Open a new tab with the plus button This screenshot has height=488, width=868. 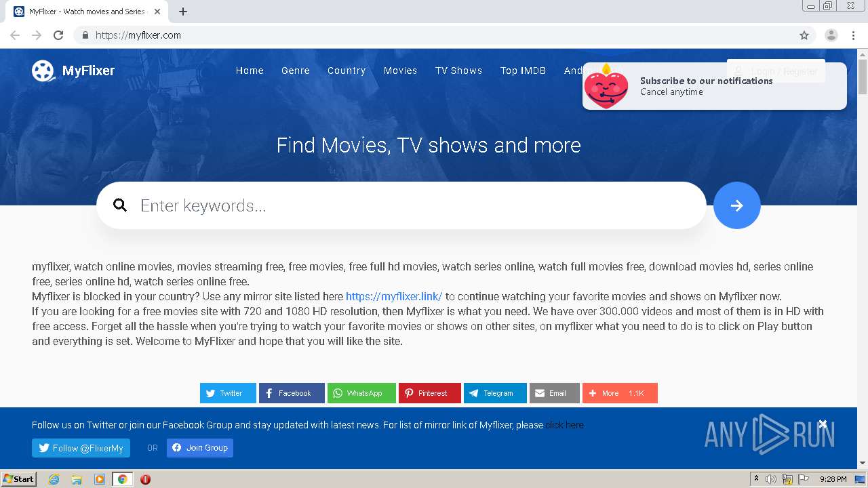pos(183,12)
